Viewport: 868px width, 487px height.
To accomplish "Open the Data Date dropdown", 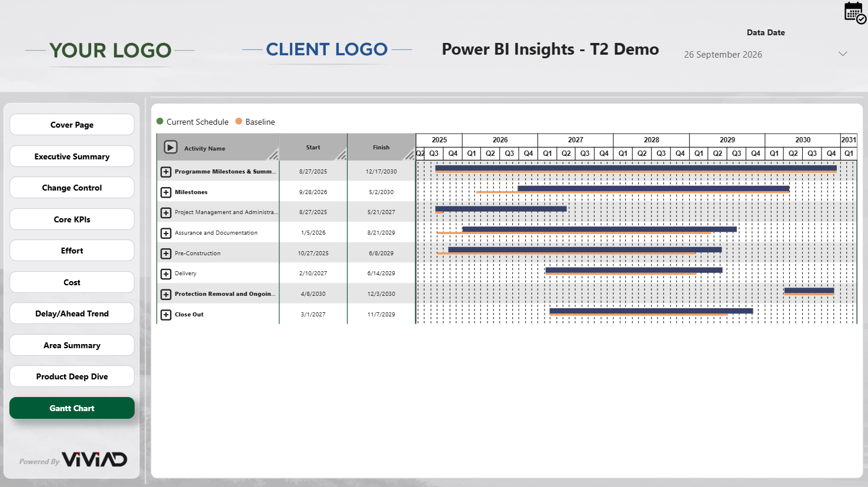I will (x=842, y=54).
